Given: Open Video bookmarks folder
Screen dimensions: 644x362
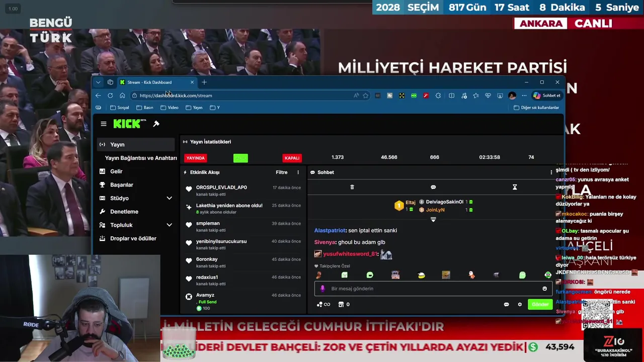Looking at the screenshot, I should tap(170, 108).
